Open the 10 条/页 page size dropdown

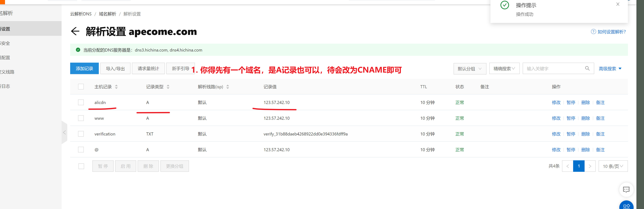(x=613, y=166)
